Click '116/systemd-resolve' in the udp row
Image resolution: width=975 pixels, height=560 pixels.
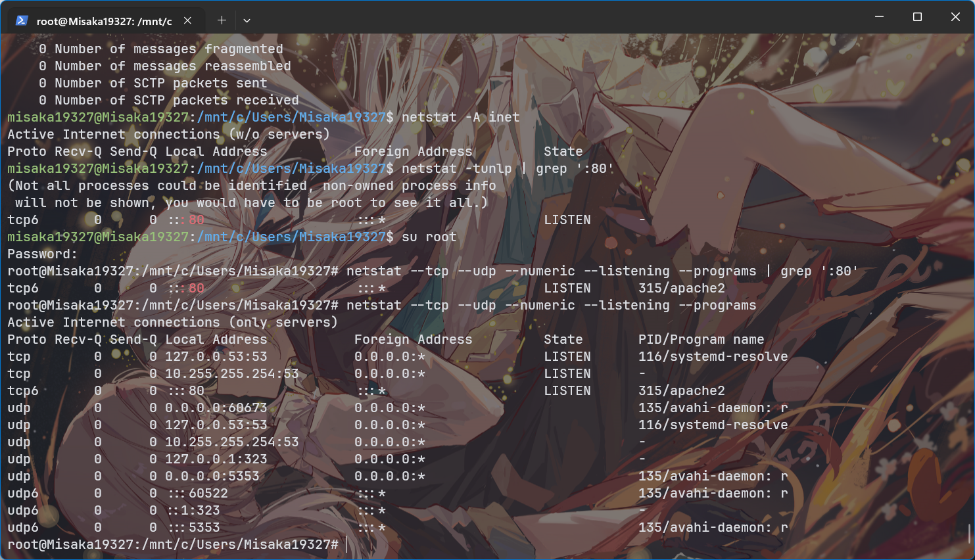tap(713, 425)
